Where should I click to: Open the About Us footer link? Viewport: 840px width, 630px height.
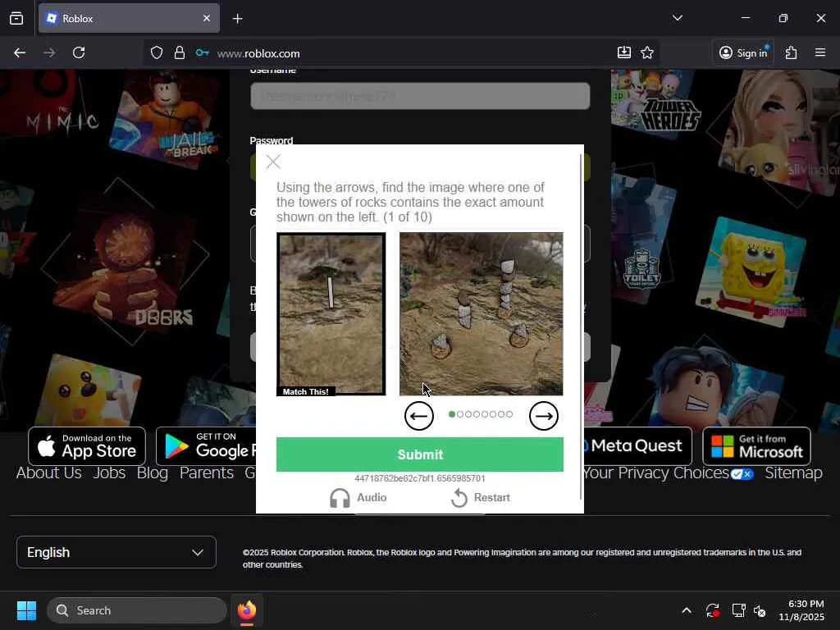[x=48, y=473]
